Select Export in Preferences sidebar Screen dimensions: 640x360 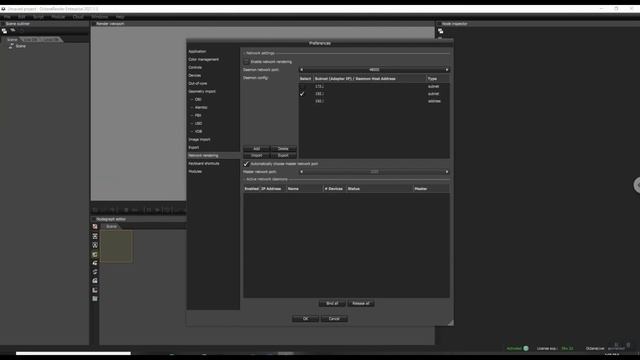click(194, 147)
